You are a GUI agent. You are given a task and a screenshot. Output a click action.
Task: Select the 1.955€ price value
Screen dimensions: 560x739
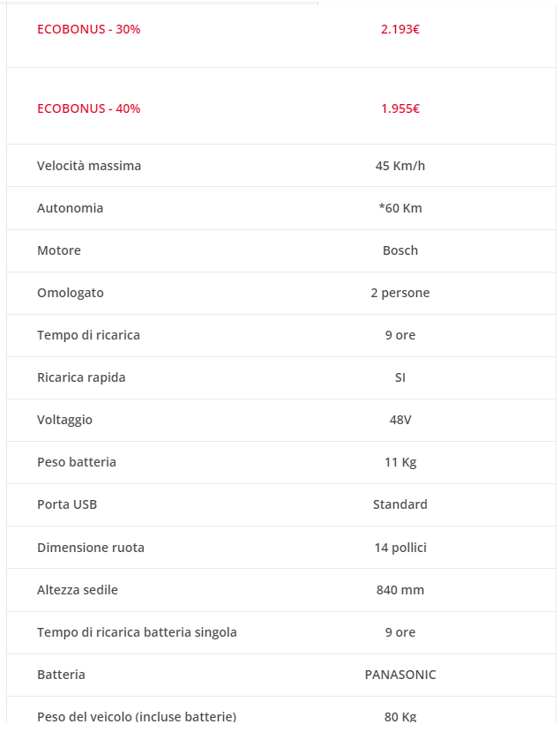tap(399, 108)
